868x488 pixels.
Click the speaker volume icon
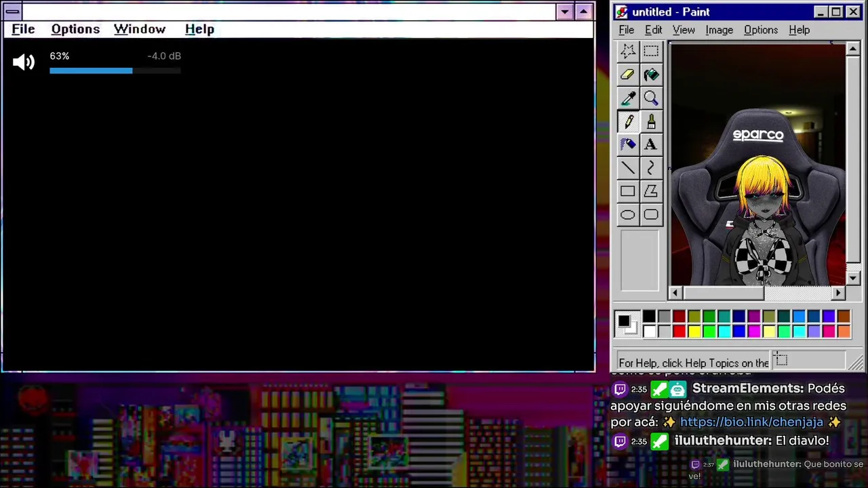(24, 62)
